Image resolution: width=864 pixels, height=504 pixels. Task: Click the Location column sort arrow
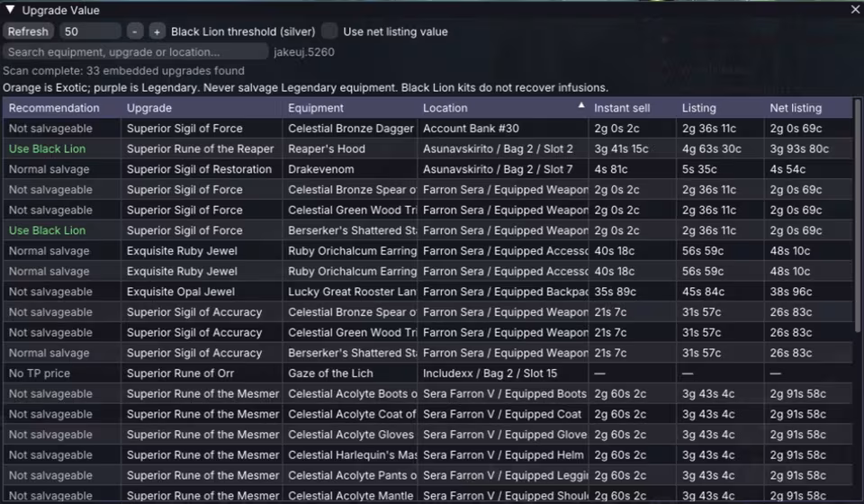[580, 105]
